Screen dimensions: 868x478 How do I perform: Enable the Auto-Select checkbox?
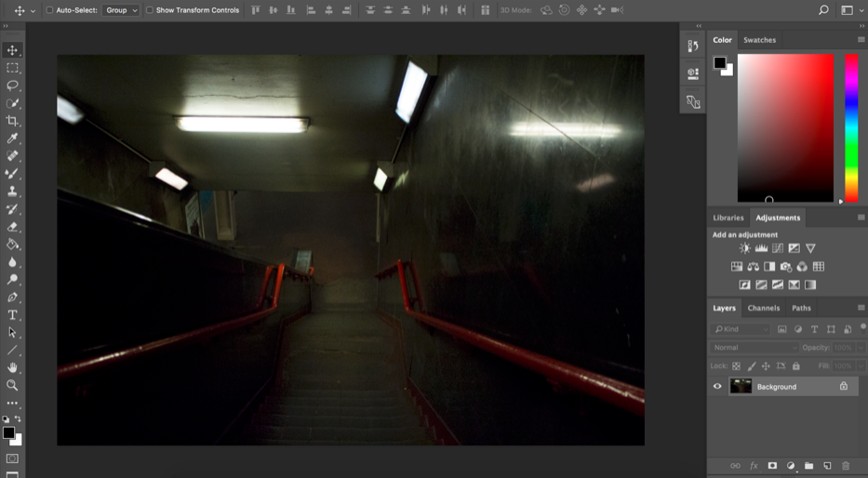tap(49, 10)
